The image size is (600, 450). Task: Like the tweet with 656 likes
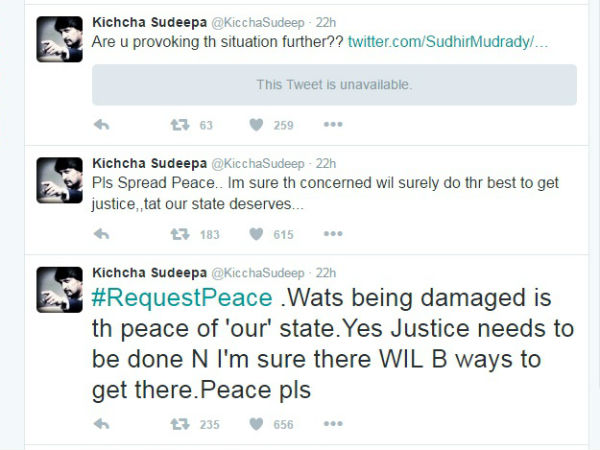coord(256,424)
